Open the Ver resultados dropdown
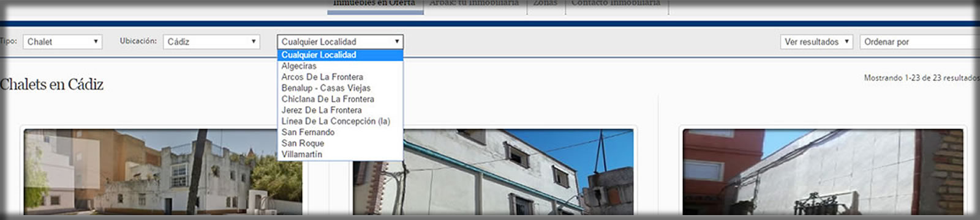 (816, 42)
